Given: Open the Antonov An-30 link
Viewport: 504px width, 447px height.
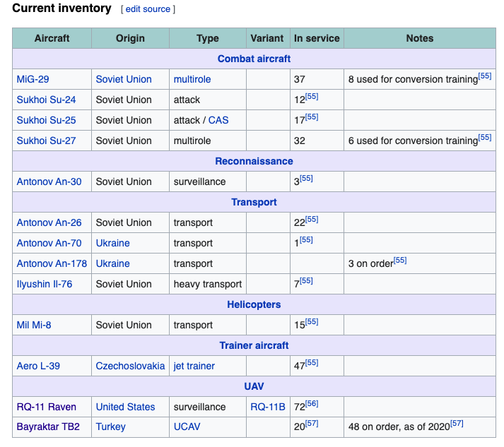Looking at the screenshot, I should tap(49, 181).
